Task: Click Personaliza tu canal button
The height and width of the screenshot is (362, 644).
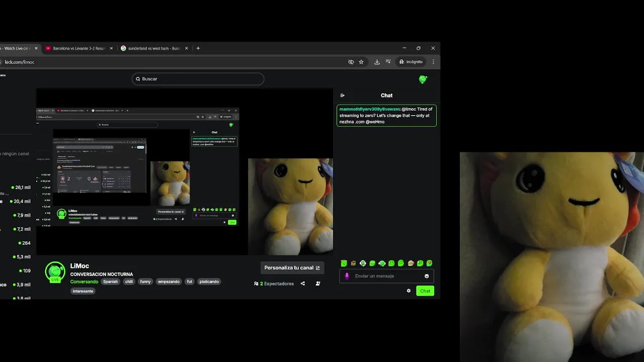Action: [292, 268]
